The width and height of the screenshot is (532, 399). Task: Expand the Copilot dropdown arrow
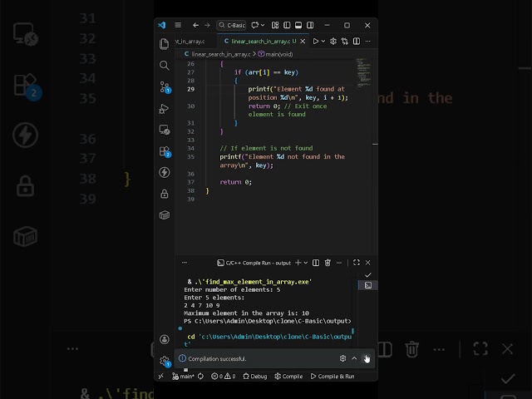pos(263,25)
